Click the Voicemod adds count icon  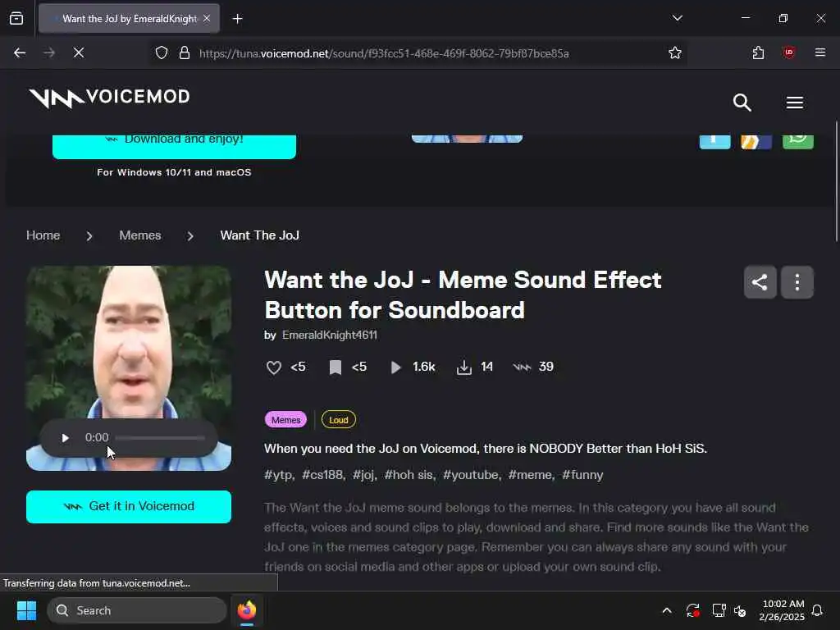(x=522, y=367)
